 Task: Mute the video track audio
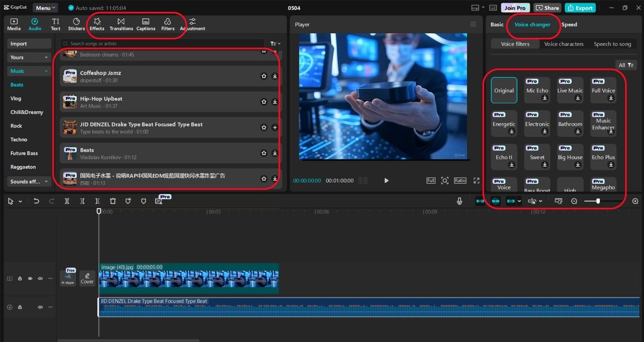pyautogui.click(x=40, y=278)
